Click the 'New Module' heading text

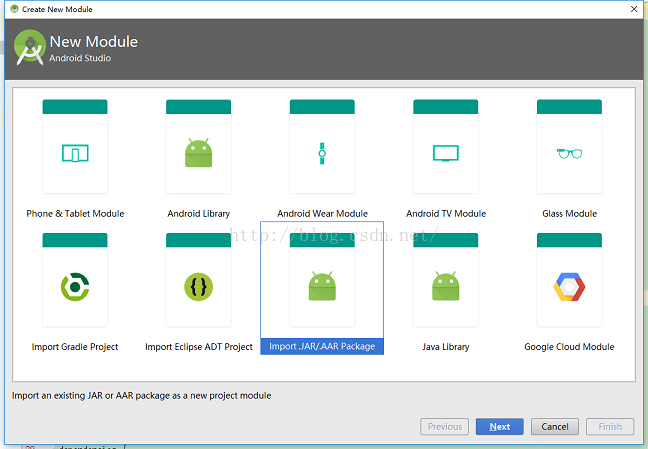pos(93,41)
